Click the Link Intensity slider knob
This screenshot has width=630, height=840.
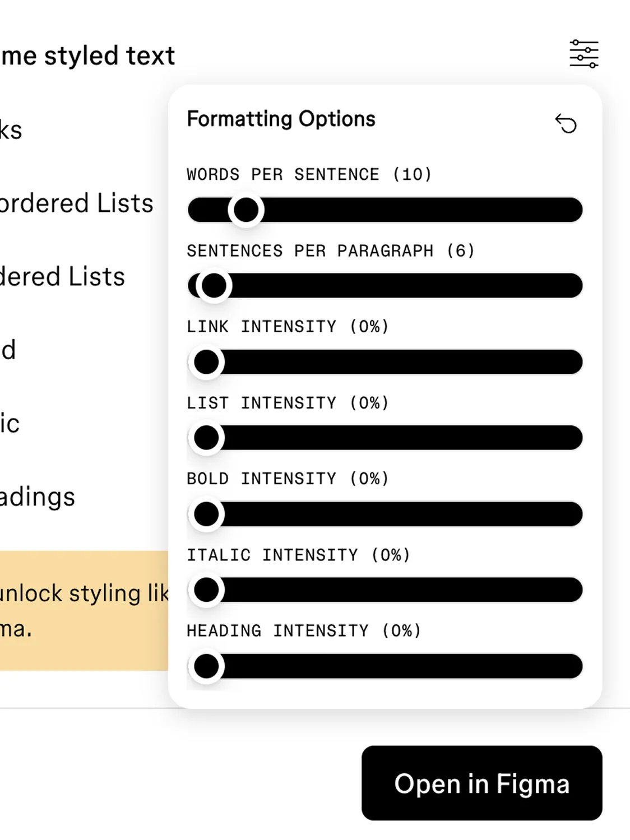point(206,362)
